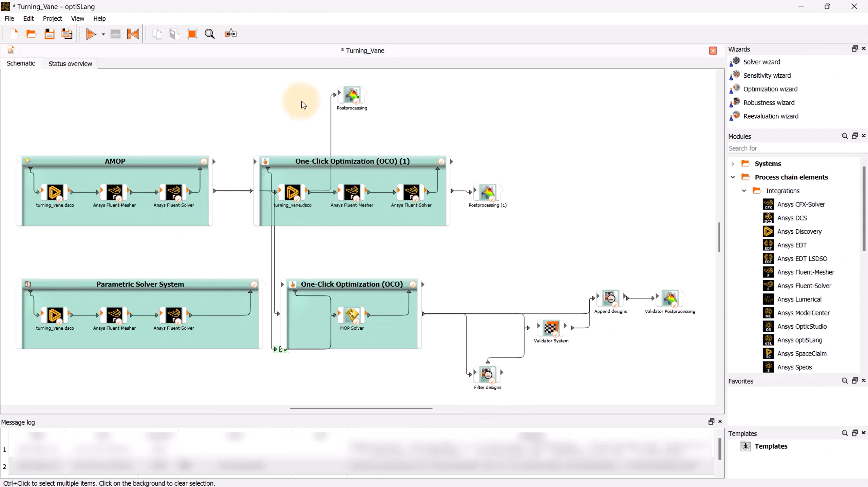Switch to the Status overview tab
The image size is (868, 487).
tap(70, 64)
